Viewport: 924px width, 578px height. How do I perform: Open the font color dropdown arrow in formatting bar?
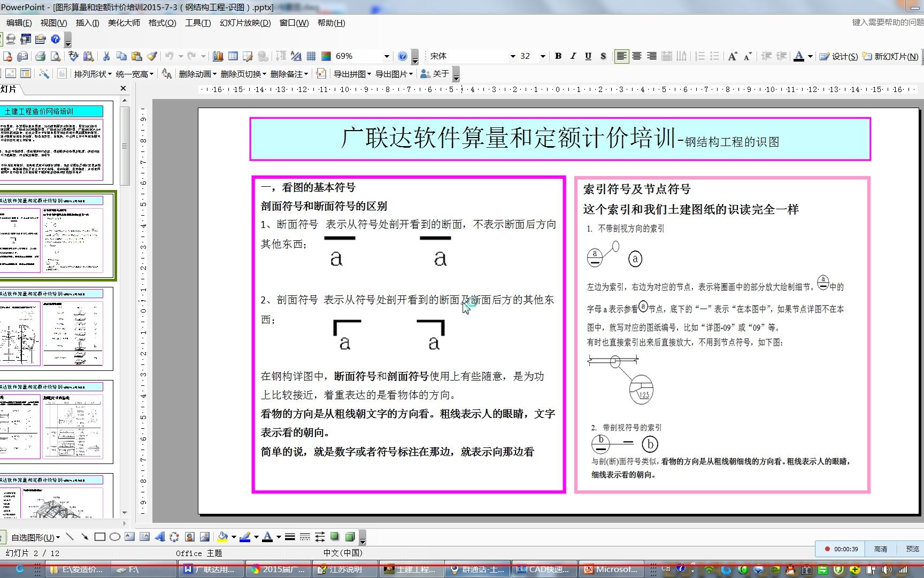coord(810,56)
